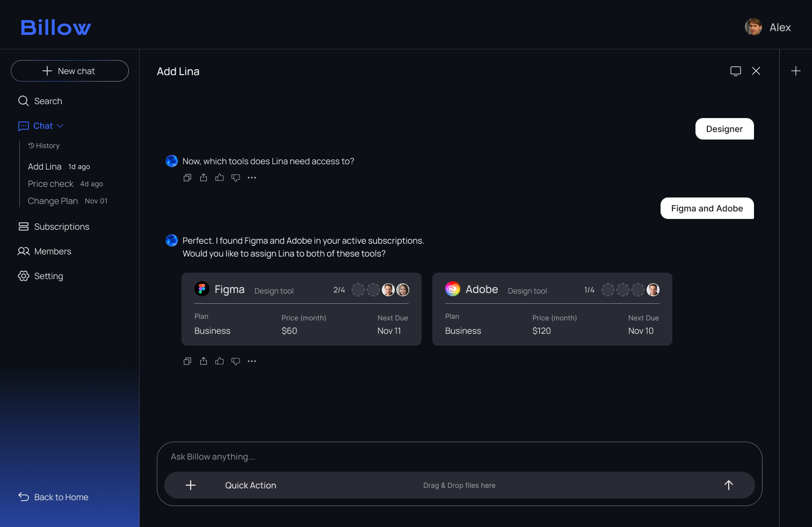Open the Setting menu item
The image size is (812, 527).
click(41, 276)
